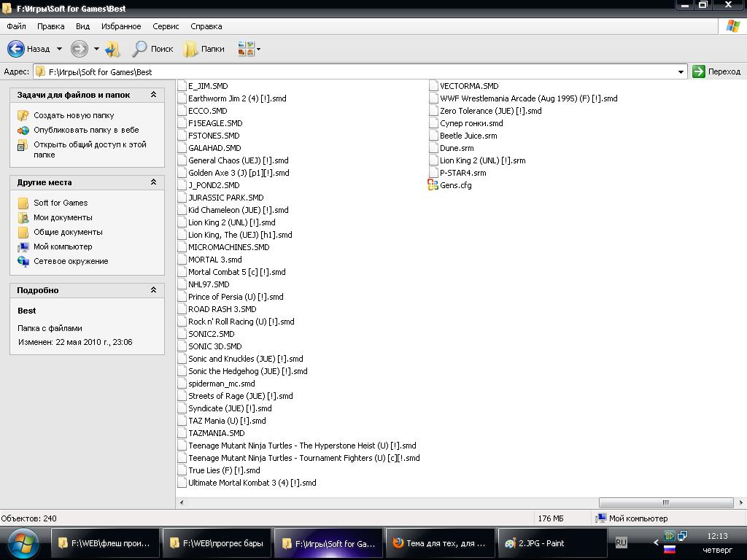Image resolution: width=747 pixels, height=560 pixels.
Task: Expand the address bar dropdown
Action: pos(681,72)
